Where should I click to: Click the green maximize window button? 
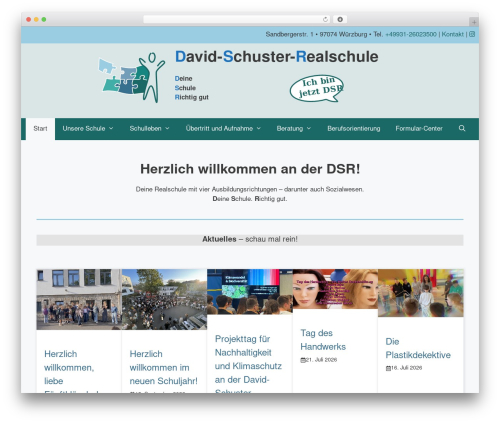click(x=44, y=20)
